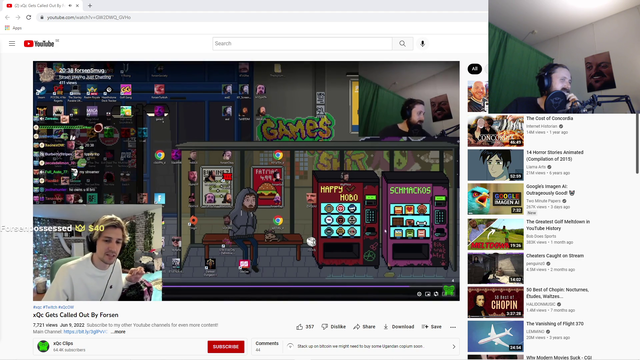The image size is (640, 360).
Task: Click the video title xQc Gets Called Out
Action: pos(76,315)
